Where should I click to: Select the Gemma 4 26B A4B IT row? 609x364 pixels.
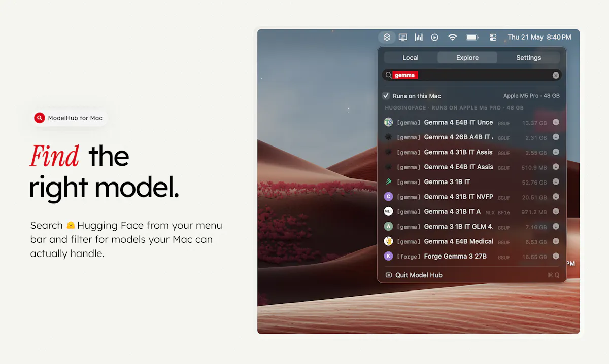472,137
